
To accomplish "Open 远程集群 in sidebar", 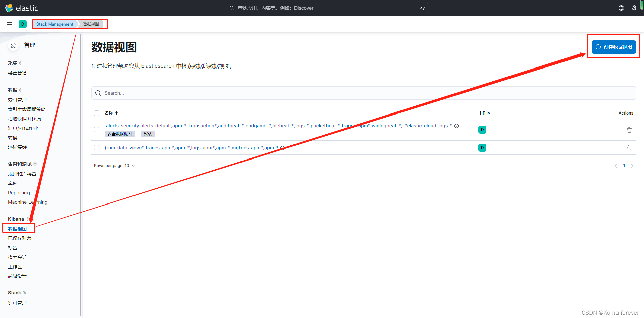I will tap(17, 147).
